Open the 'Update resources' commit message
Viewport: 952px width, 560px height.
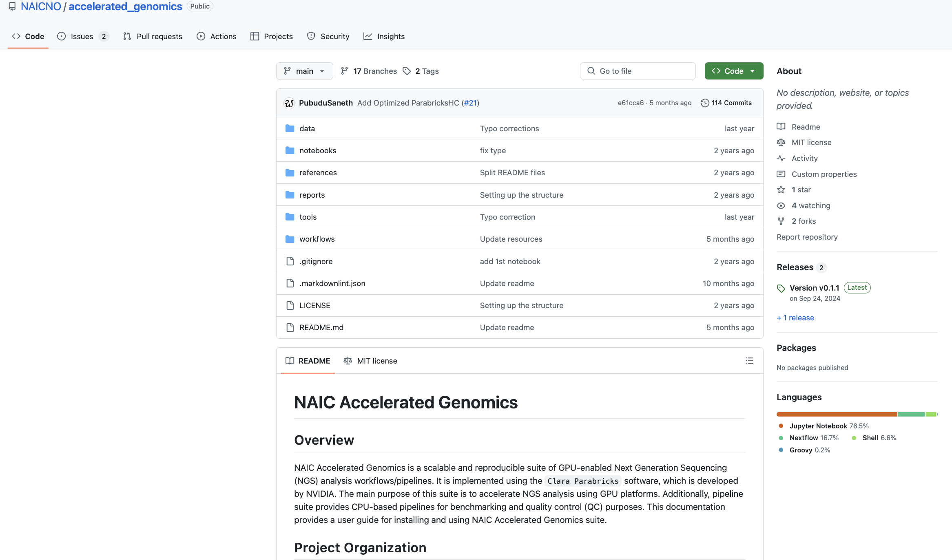pyautogui.click(x=511, y=239)
